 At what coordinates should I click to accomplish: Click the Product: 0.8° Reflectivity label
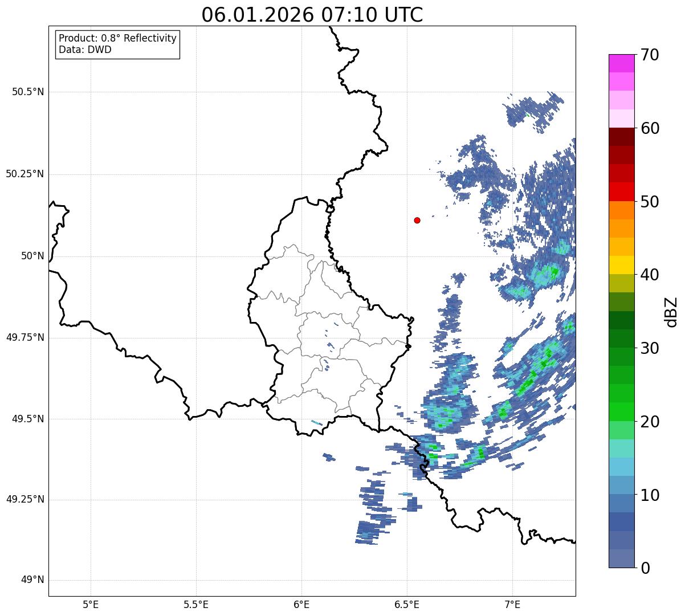118,38
